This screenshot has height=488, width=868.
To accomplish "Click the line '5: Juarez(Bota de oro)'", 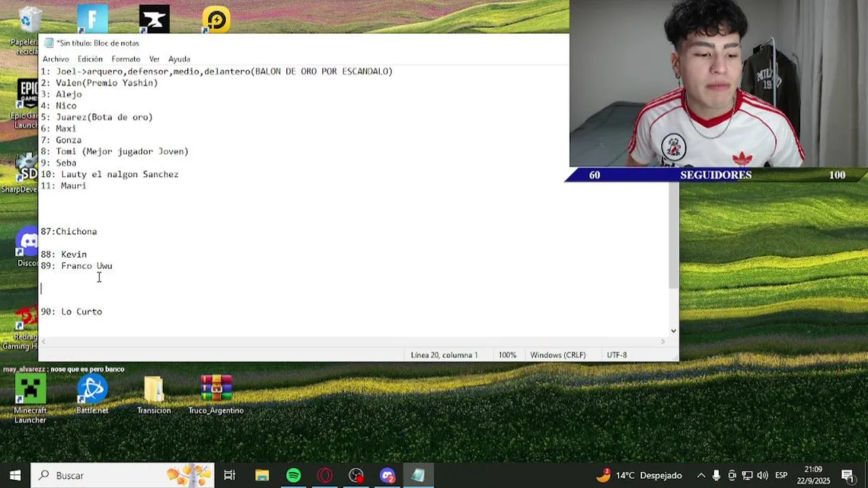I will click(x=97, y=117).
